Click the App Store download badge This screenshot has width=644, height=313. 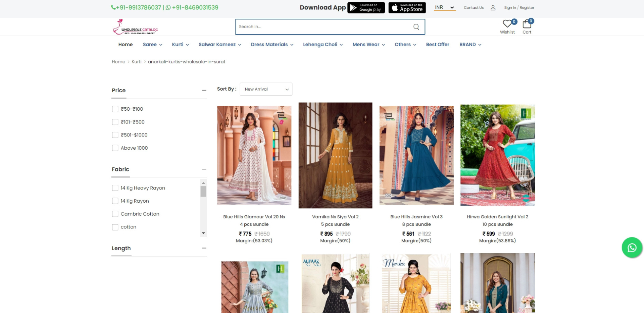pyautogui.click(x=407, y=7)
